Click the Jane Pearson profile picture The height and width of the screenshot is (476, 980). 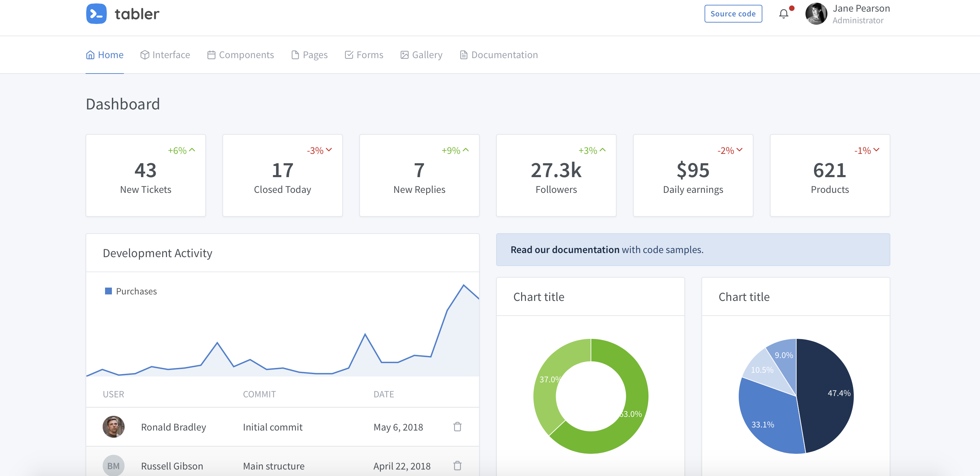[816, 14]
